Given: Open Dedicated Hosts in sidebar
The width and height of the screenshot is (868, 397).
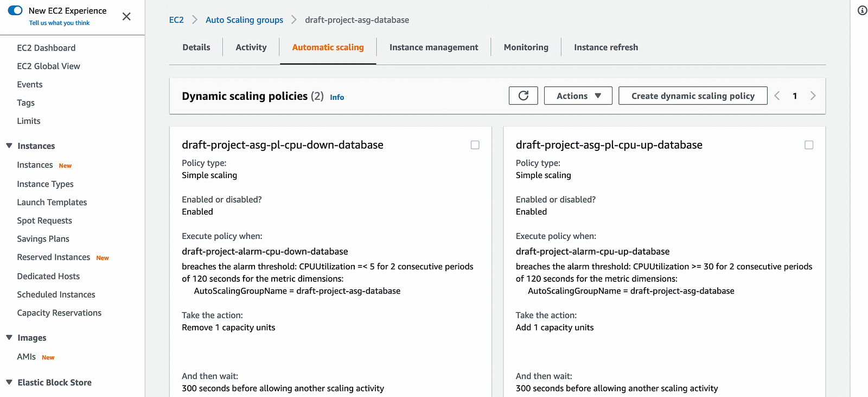Looking at the screenshot, I should point(48,276).
